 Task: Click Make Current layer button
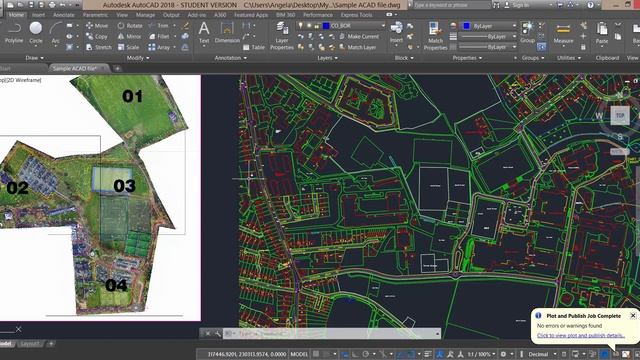(358, 36)
